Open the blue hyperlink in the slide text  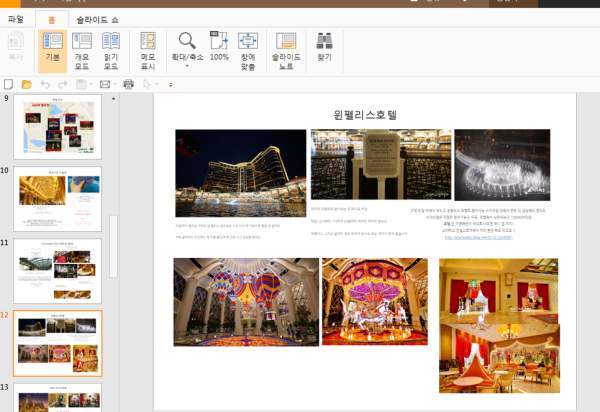point(478,238)
